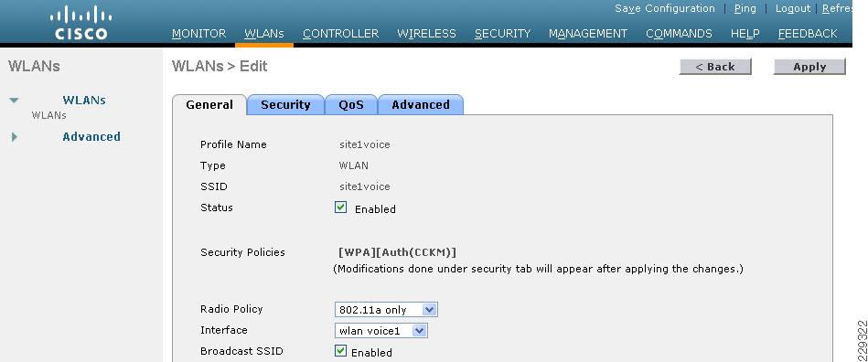Open the CONTROLLER menu

point(340,34)
